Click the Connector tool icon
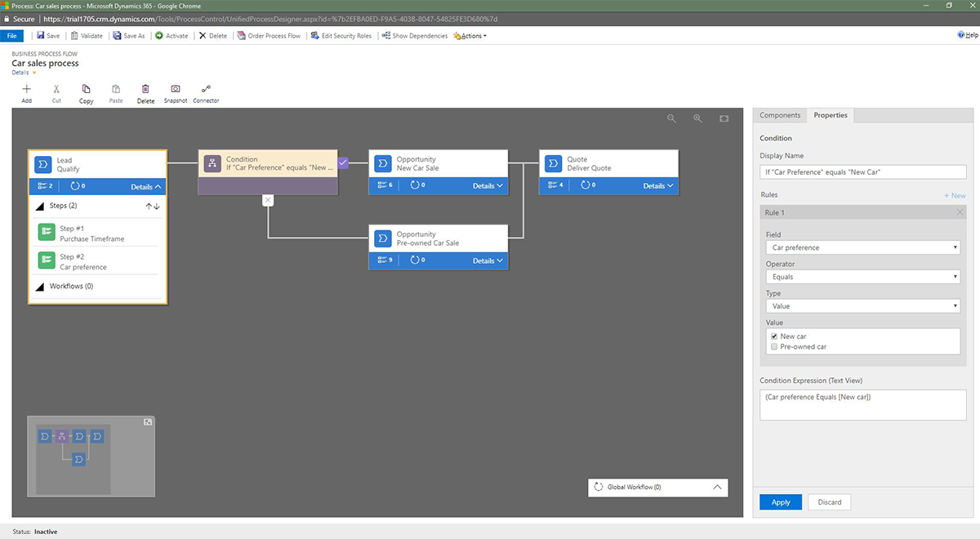Viewport: 980px width, 539px height. point(206,90)
